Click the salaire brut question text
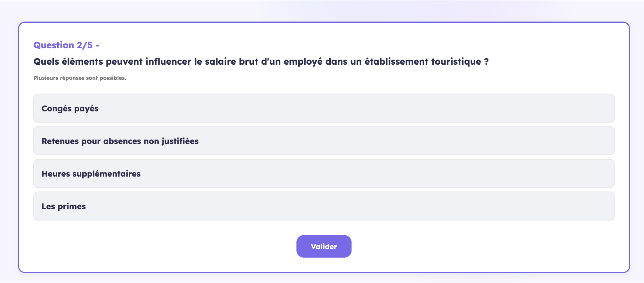This screenshot has width=644, height=283. click(261, 61)
